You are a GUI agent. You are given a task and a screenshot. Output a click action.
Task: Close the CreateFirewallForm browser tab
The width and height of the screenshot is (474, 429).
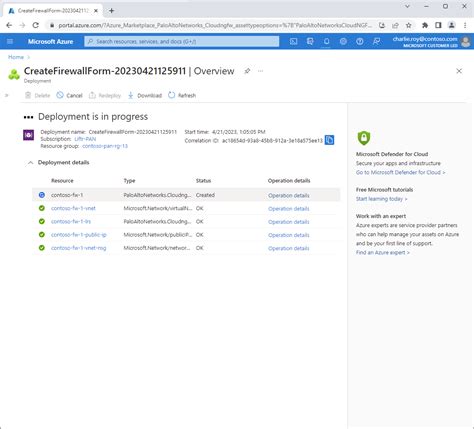(x=96, y=11)
